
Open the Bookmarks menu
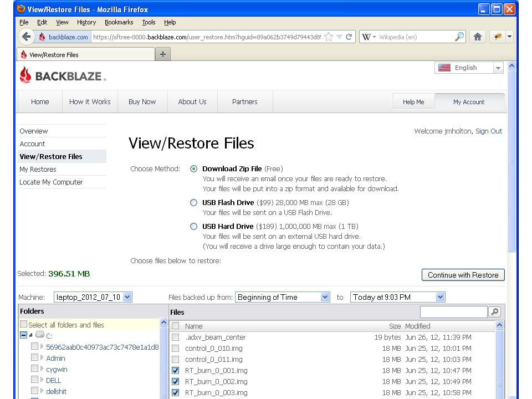119,22
